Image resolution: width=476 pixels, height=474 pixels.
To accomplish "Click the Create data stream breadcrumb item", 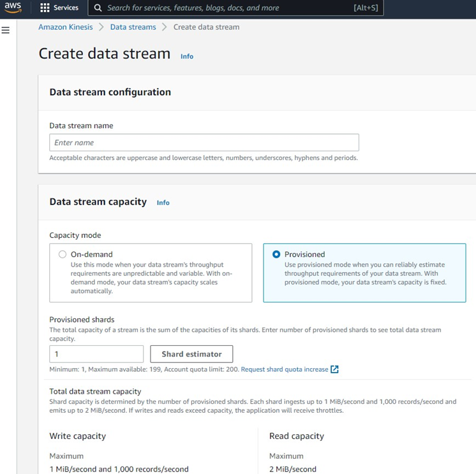I will tap(206, 27).
